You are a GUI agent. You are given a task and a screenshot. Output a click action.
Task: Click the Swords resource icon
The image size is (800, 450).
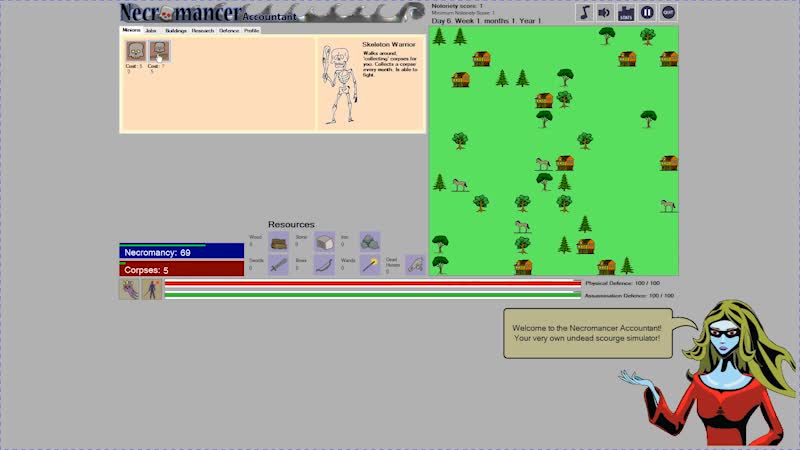279,264
